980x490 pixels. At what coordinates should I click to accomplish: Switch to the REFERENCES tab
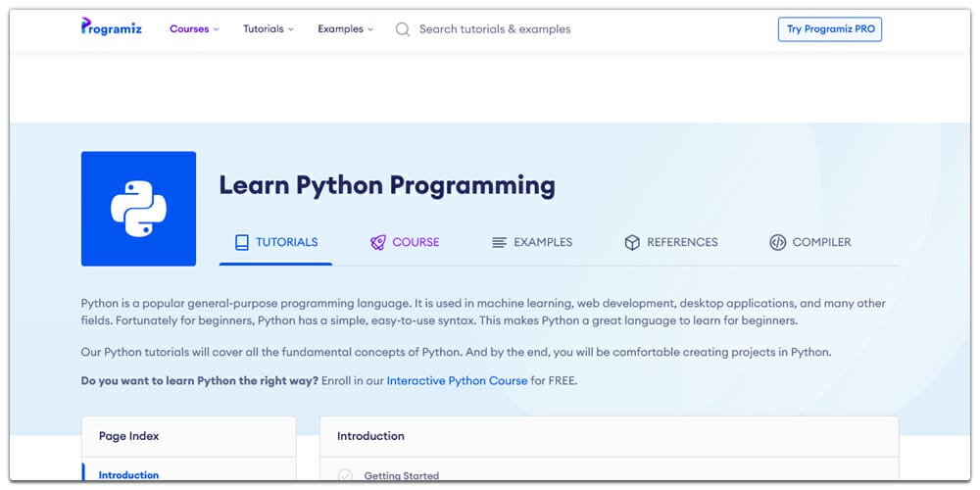pos(682,242)
